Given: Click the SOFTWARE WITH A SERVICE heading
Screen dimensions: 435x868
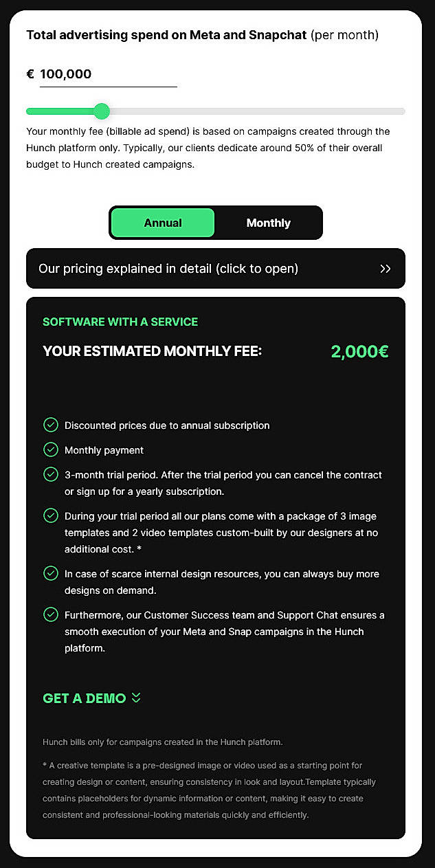Looking at the screenshot, I should click(x=120, y=322).
